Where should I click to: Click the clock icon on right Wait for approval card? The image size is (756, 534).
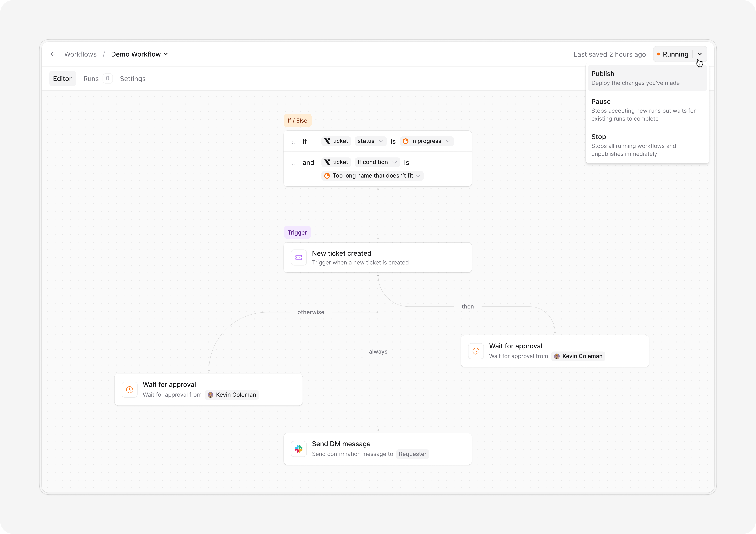(x=476, y=351)
